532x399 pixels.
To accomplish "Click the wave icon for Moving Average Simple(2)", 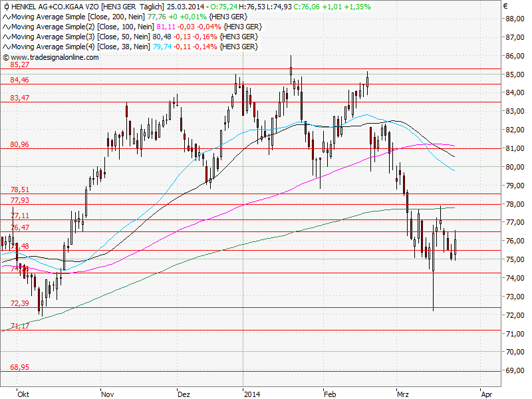I will (x=7, y=27).
